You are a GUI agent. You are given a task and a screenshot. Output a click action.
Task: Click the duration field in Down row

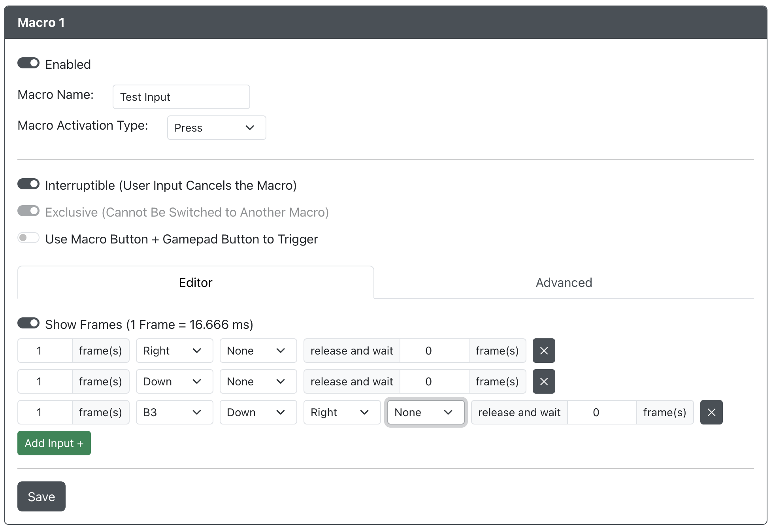pos(45,381)
